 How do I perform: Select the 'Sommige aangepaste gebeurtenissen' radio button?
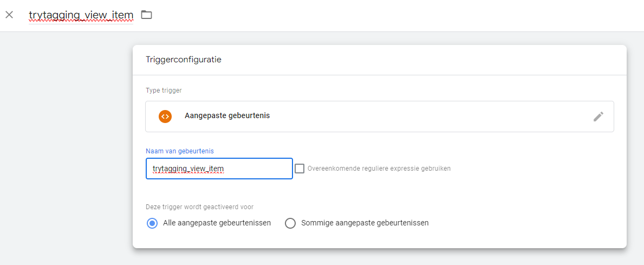(x=290, y=223)
